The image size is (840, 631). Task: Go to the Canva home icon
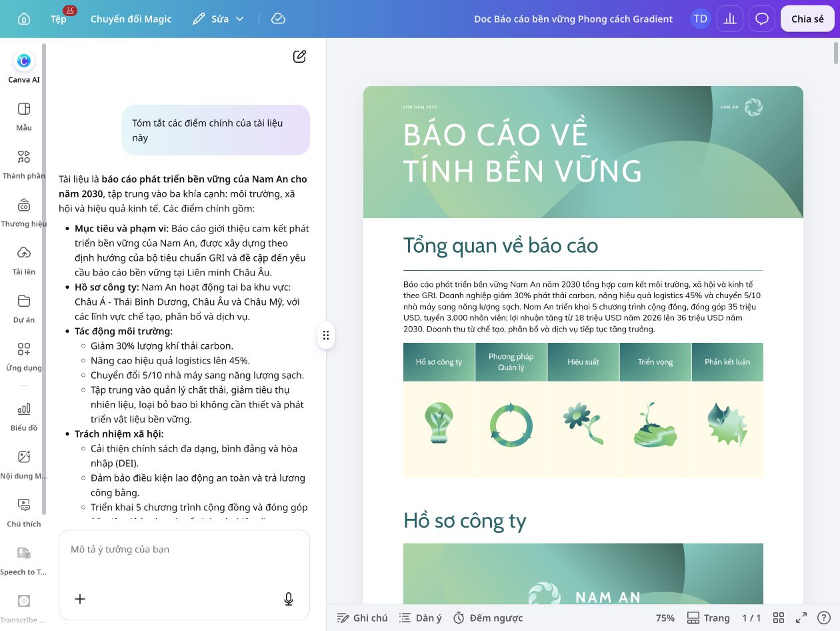coord(24,19)
